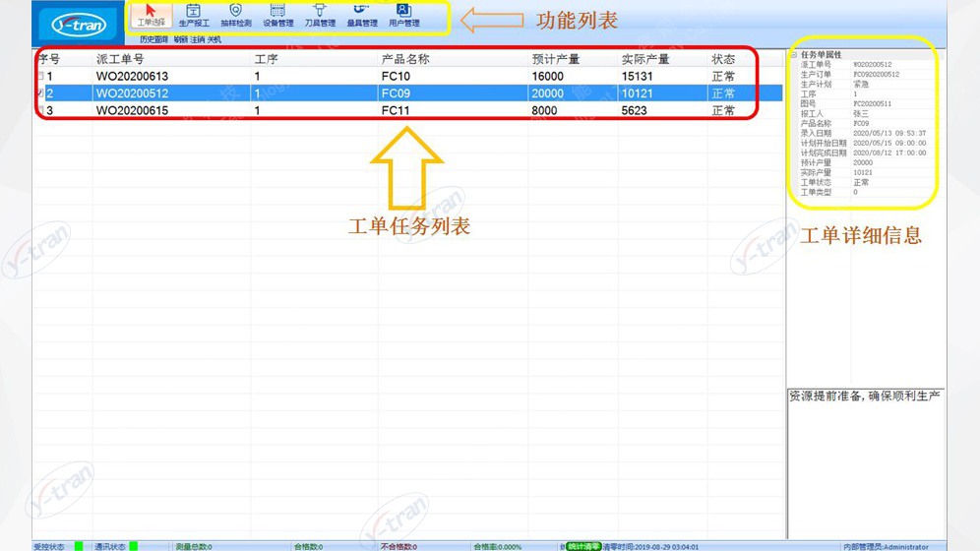
Task: Click actual output 15131
Action: (x=637, y=76)
